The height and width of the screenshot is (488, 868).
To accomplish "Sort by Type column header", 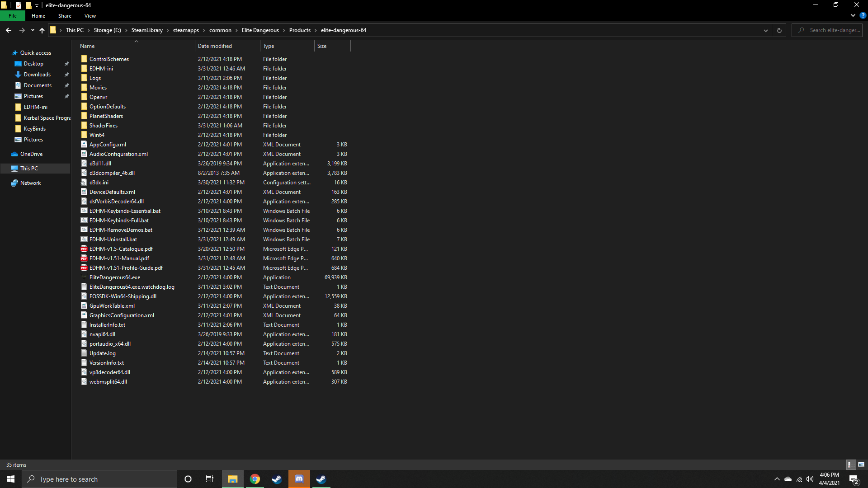I will pos(287,46).
